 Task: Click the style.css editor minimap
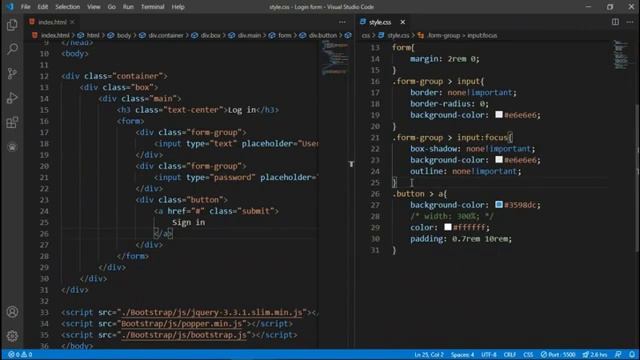point(620,55)
